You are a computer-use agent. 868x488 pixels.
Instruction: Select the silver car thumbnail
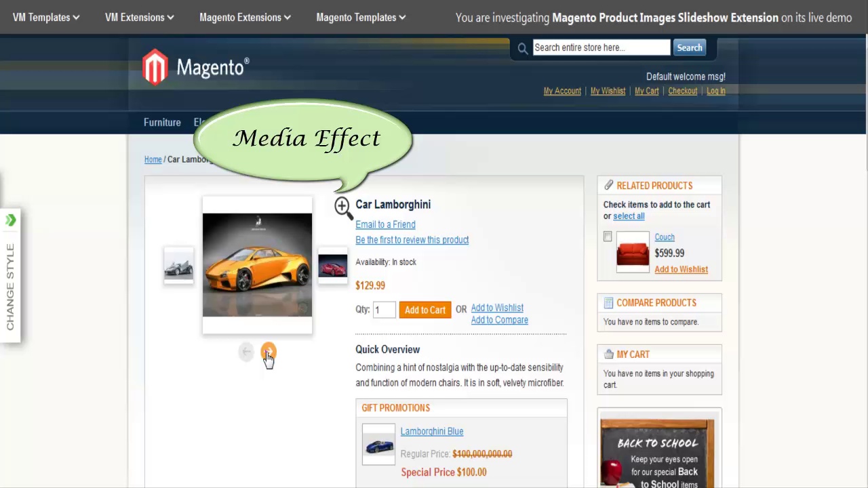click(178, 266)
